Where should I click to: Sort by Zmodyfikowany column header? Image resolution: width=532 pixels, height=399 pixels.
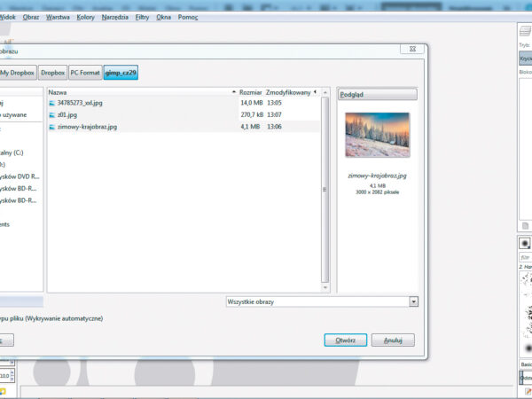[289, 92]
